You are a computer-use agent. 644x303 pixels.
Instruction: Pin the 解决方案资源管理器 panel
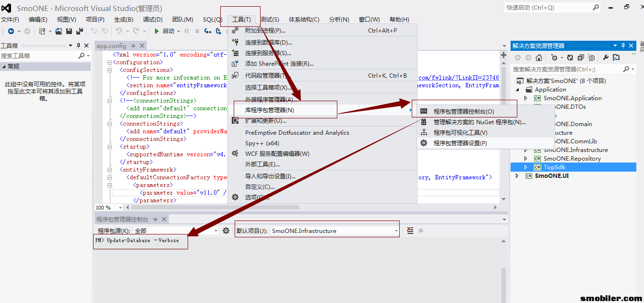(x=623, y=46)
